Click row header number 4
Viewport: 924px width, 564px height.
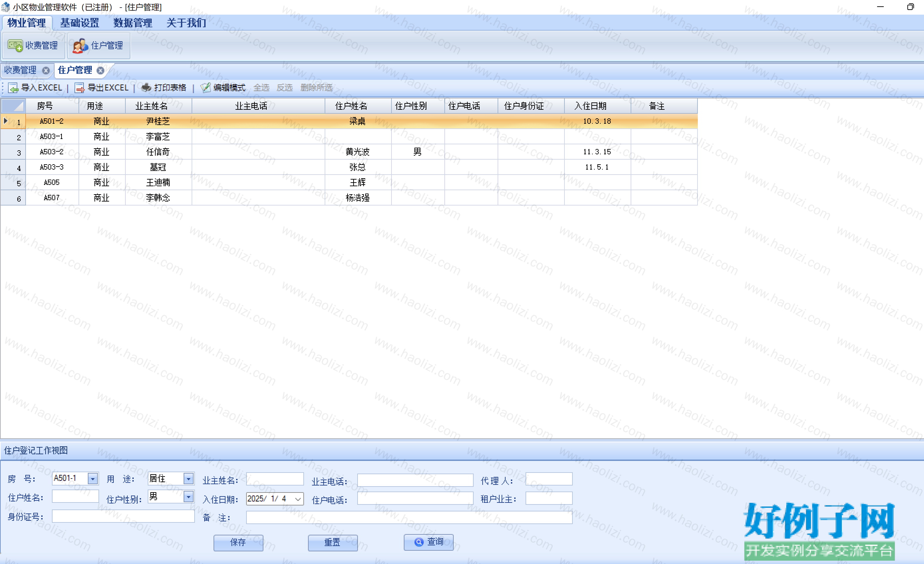click(x=13, y=168)
